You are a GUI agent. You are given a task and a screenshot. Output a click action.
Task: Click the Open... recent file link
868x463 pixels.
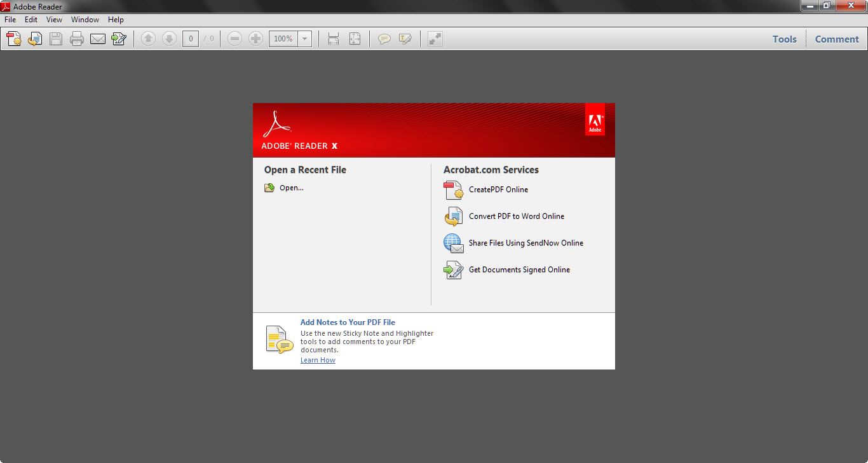click(x=292, y=188)
